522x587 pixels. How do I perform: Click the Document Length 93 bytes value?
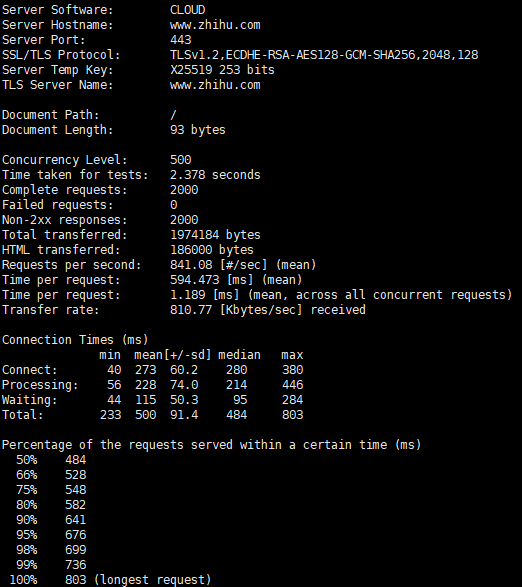click(x=198, y=130)
